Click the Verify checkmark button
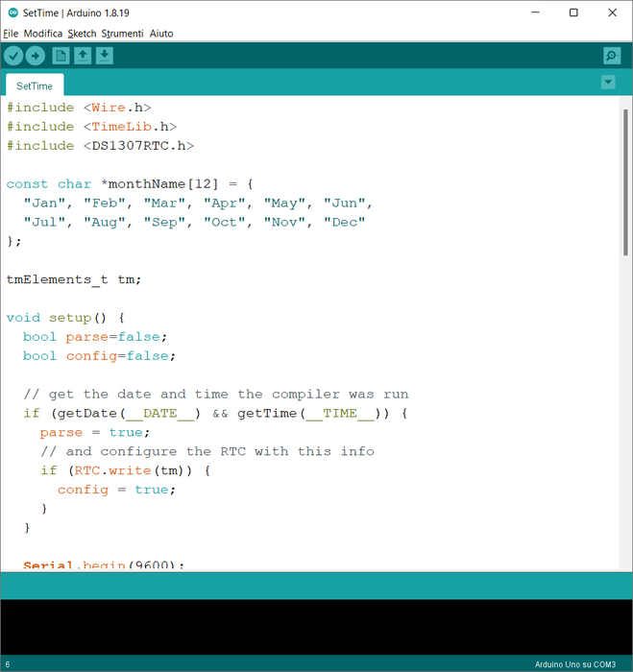The height and width of the screenshot is (672, 633). point(13,56)
